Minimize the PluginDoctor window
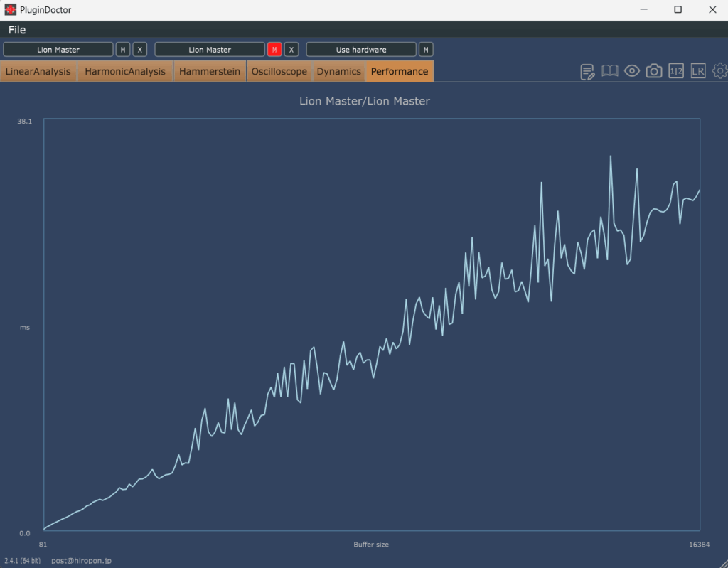Image resolution: width=728 pixels, height=568 pixels. point(643,9)
